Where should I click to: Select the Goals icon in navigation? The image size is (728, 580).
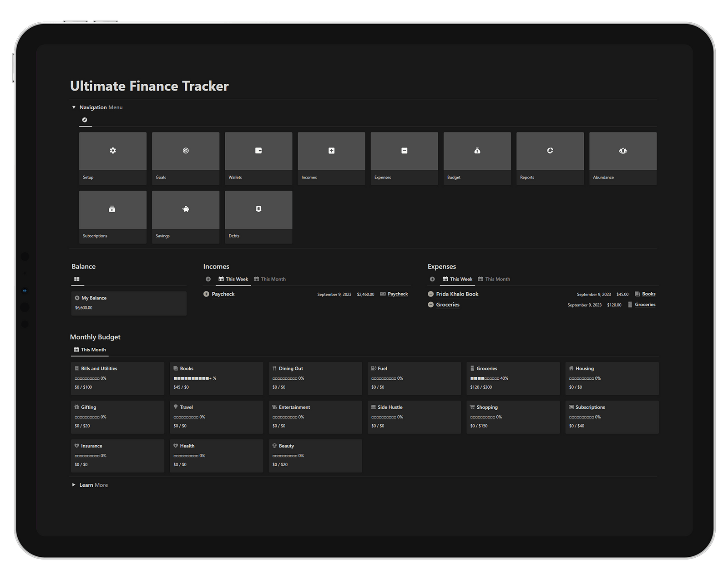185,151
